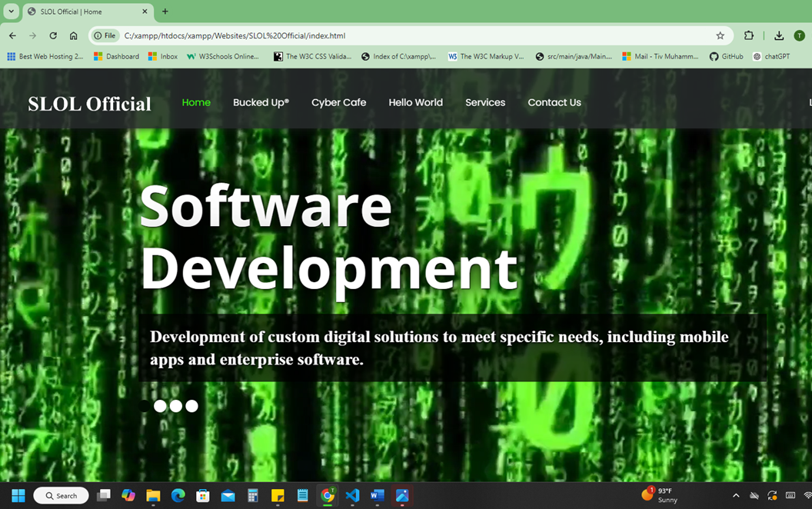Close the SLOL Official tab
This screenshot has width=812, height=509.
(x=145, y=12)
